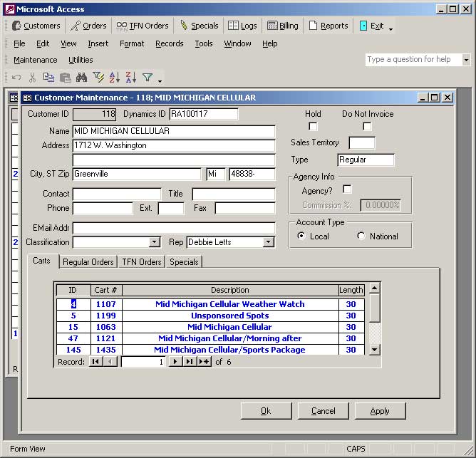Select the Local account type
The image size is (476, 458).
point(301,236)
